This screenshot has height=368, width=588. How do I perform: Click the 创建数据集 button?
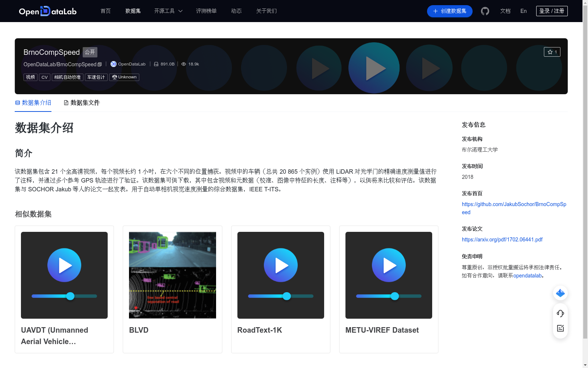450,11
